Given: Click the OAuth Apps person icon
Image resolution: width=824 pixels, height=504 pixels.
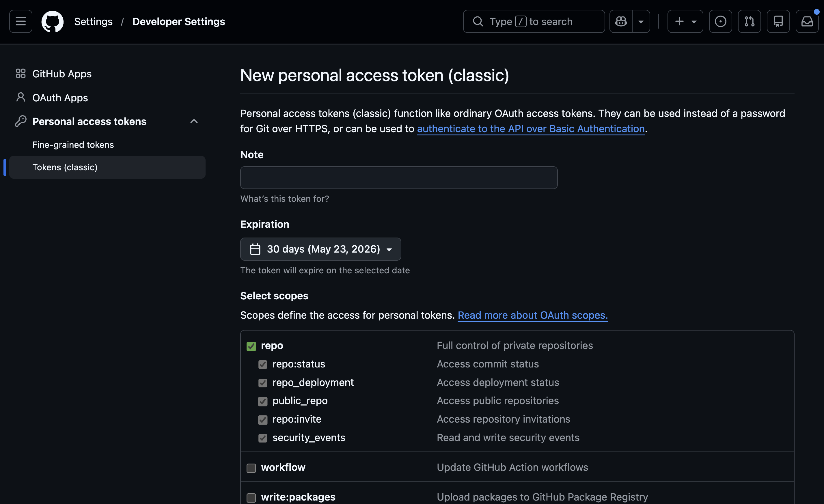Looking at the screenshot, I should click(21, 97).
